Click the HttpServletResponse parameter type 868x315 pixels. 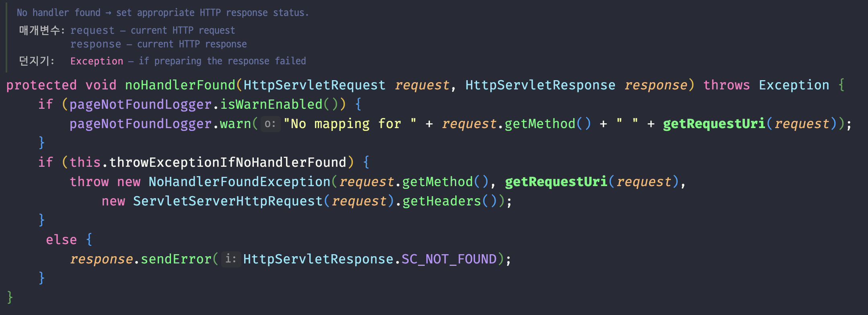click(540, 85)
